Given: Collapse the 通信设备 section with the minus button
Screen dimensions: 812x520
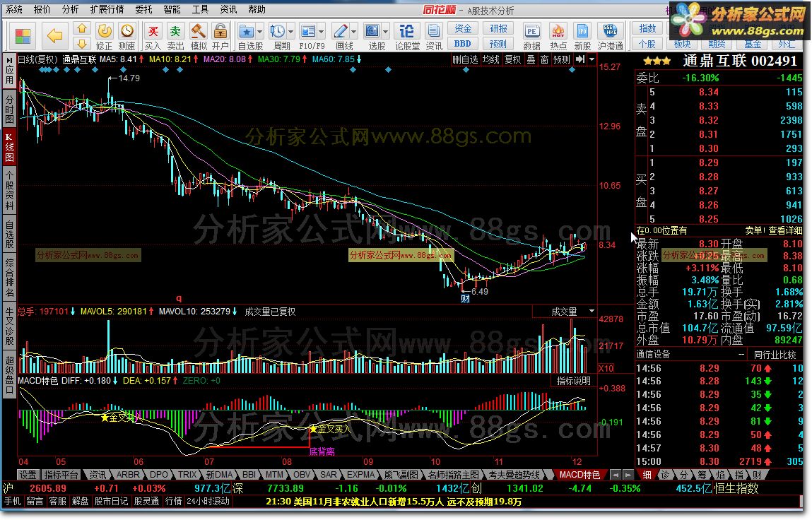Looking at the screenshot, I should [x=741, y=354].
